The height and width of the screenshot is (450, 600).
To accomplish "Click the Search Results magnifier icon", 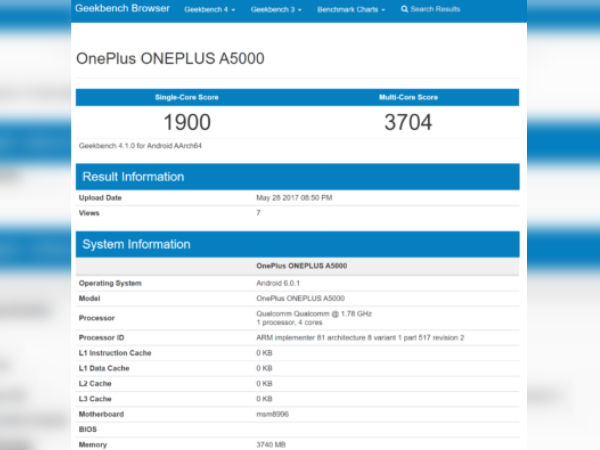I will (x=404, y=9).
